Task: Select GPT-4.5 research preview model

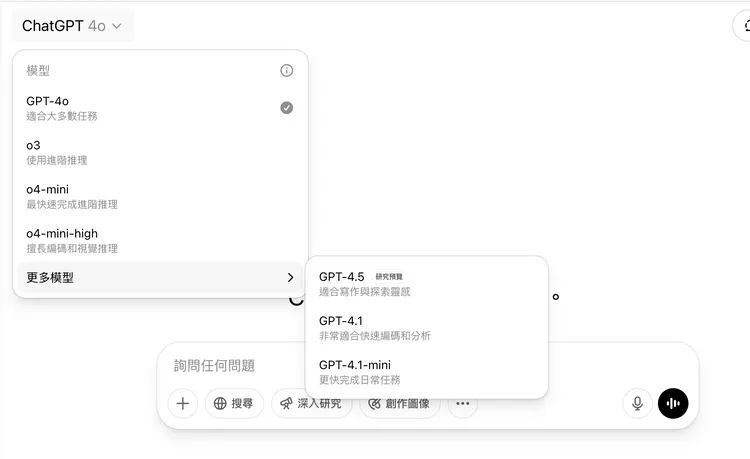Action: 426,284
